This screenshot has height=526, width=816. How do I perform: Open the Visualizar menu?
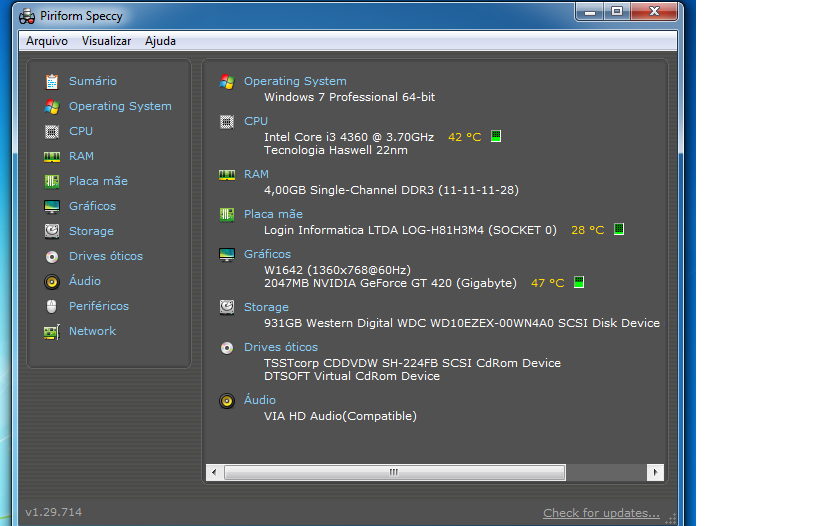click(106, 41)
